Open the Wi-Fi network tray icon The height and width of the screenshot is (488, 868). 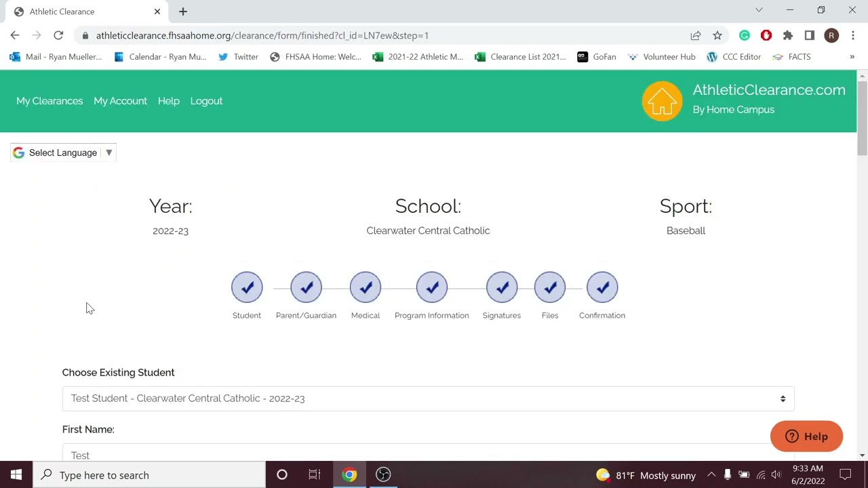pyautogui.click(x=760, y=475)
